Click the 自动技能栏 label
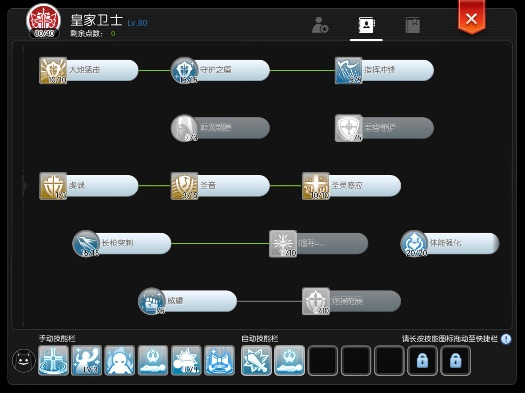The width and height of the screenshot is (525, 393). coord(260,338)
